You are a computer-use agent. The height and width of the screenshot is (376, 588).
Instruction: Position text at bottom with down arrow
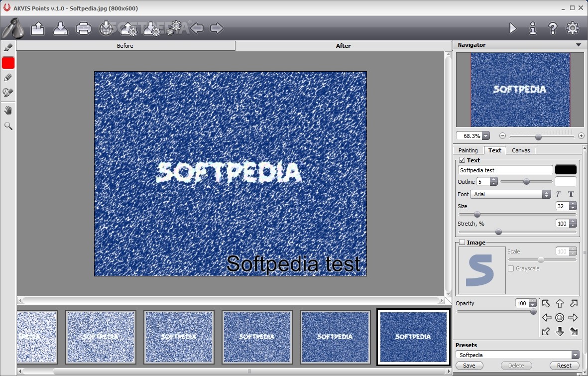560,331
